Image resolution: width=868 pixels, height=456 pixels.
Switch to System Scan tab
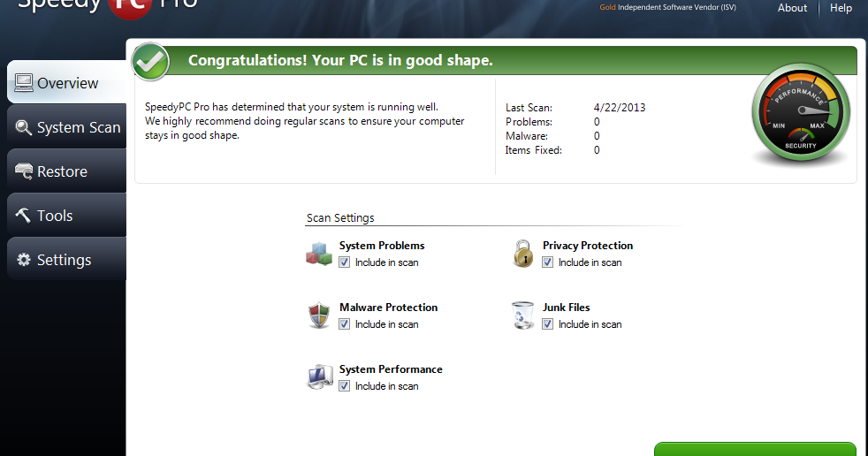[x=67, y=126]
